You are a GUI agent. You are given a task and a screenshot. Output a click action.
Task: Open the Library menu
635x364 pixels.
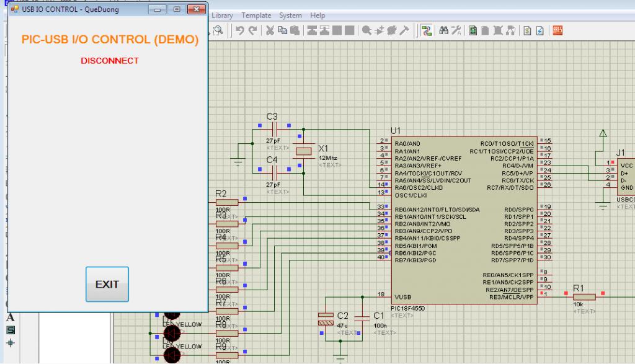tap(223, 16)
